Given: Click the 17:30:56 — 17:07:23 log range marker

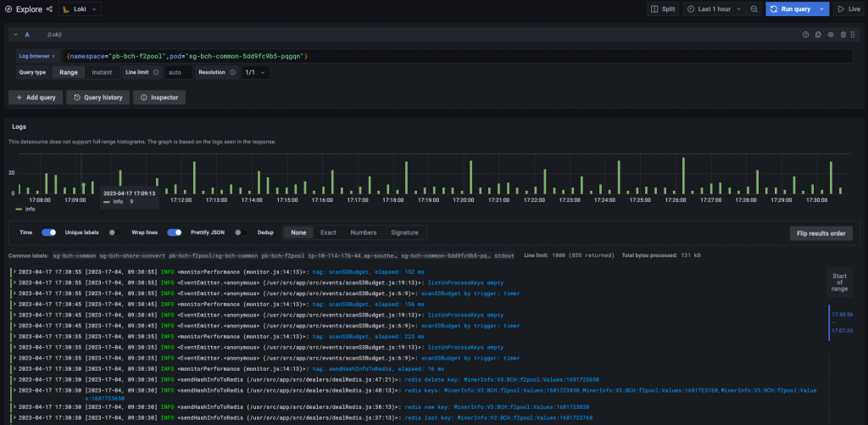Looking at the screenshot, I should (842, 322).
